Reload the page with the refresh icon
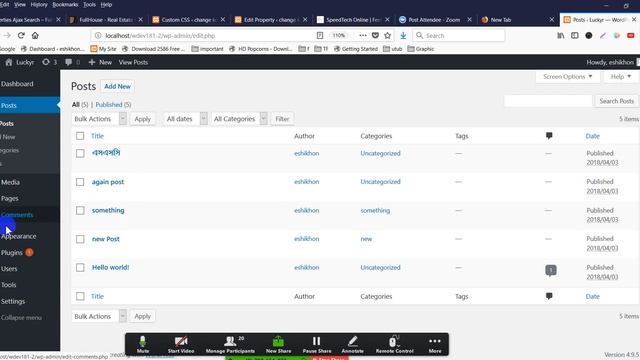Viewport: 640px width, 360px height. tap(21, 36)
